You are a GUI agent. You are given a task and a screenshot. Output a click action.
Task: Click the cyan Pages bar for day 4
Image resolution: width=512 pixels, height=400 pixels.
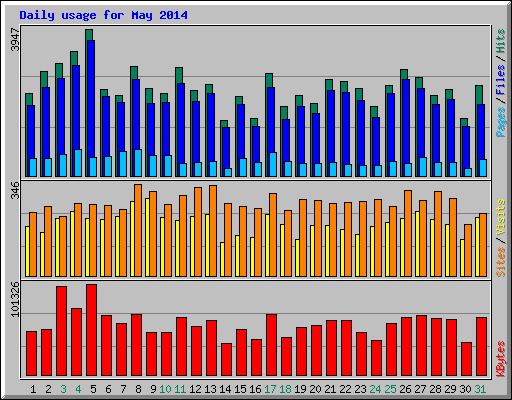78,163
